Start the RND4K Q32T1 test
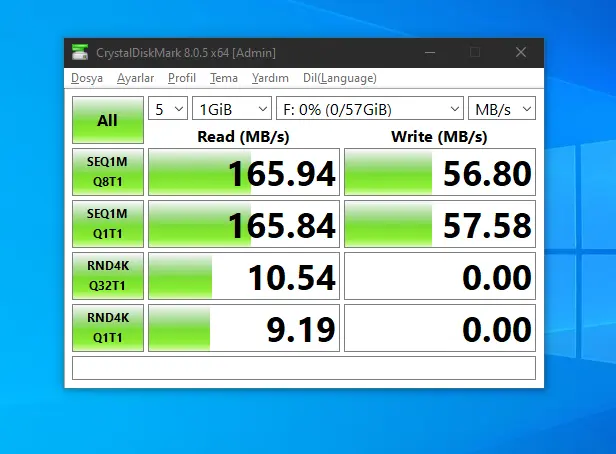The image size is (616, 454). pos(108,276)
